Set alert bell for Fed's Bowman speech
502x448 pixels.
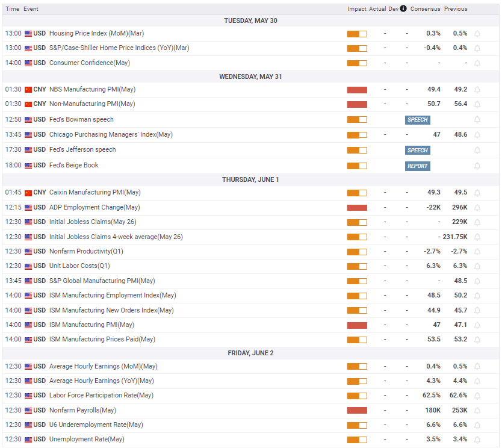click(477, 120)
